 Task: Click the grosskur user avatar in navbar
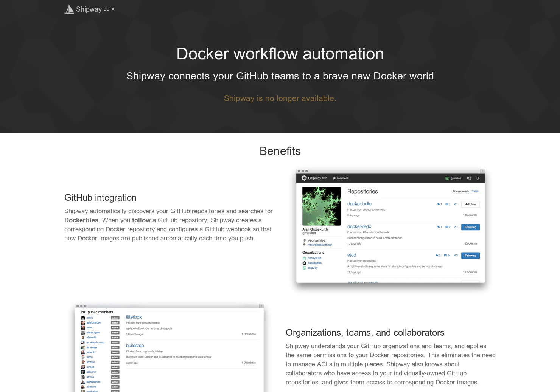(447, 178)
